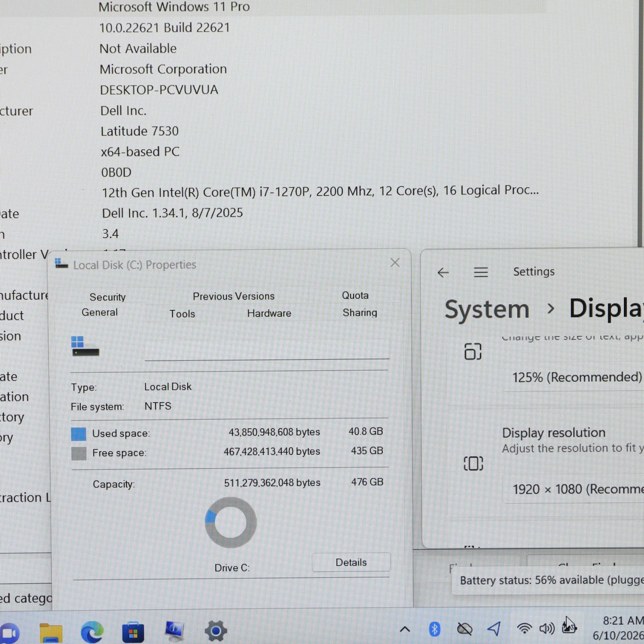Show hidden tray icons chevron
This screenshot has height=644, width=644.
(405, 630)
